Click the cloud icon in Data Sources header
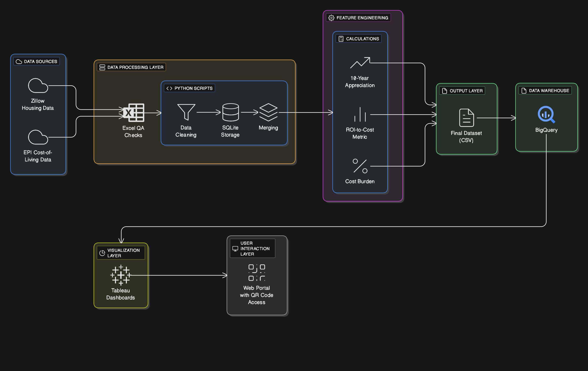 pos(19,61)
